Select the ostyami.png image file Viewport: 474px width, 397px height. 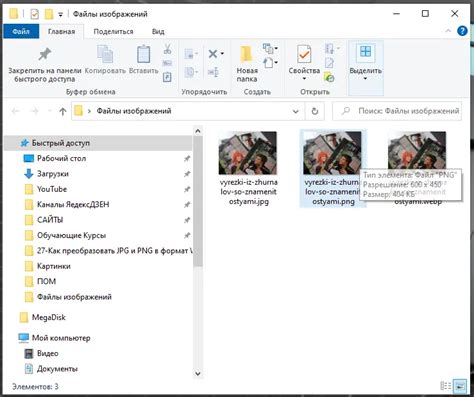[x=333, y=168]
